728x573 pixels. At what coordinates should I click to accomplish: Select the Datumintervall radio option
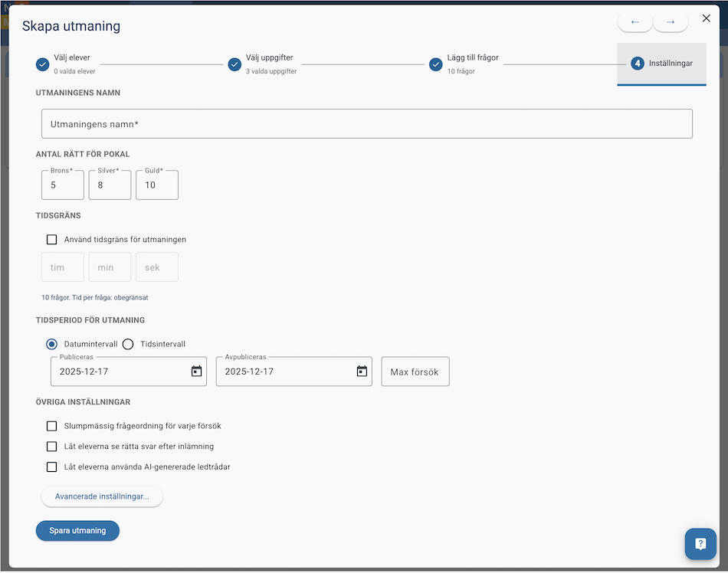52,345
